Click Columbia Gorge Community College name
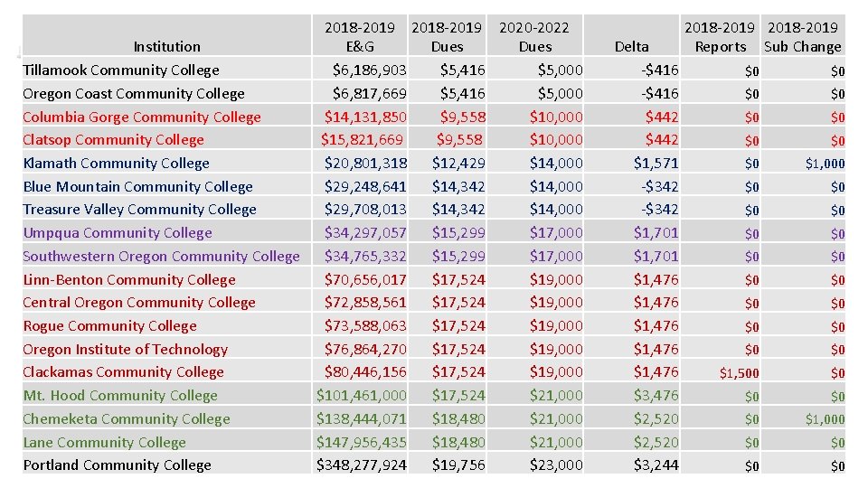Viewport: 868px width, 488px height. pyautogui.click(x=142, y=117)
